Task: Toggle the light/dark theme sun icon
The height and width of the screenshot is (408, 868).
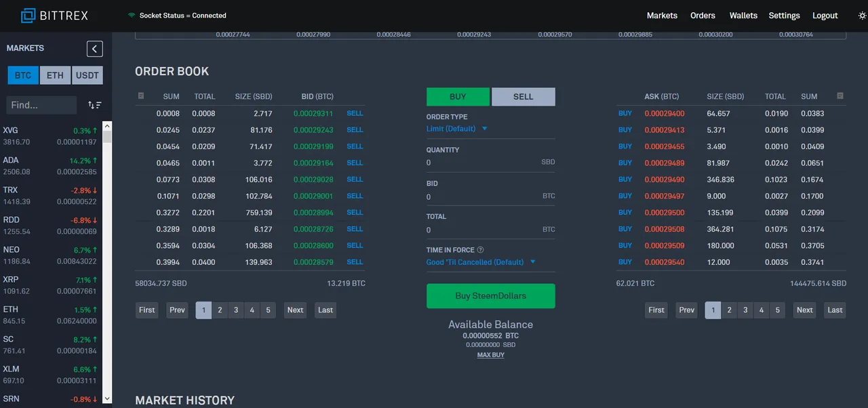Action: [862, 16]
